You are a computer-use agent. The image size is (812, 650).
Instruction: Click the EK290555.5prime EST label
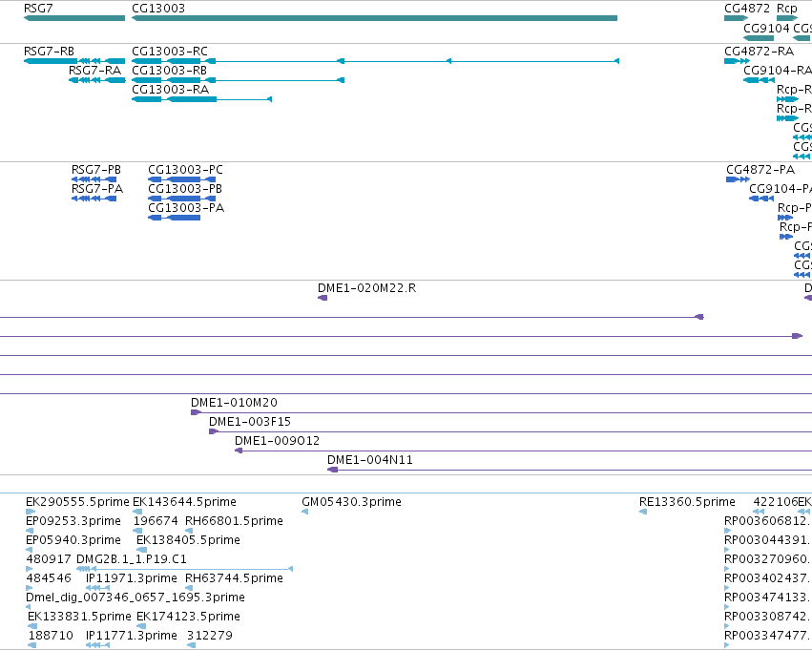(77, 502)
